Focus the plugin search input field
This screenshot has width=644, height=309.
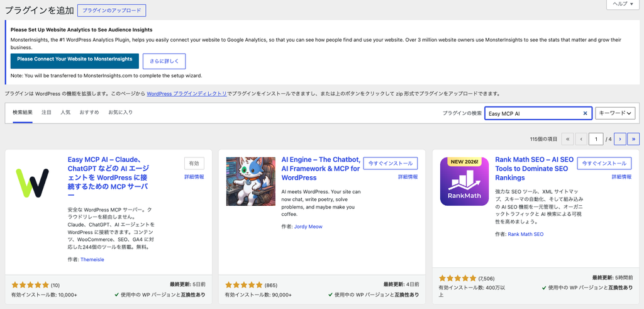click(538, 113)
